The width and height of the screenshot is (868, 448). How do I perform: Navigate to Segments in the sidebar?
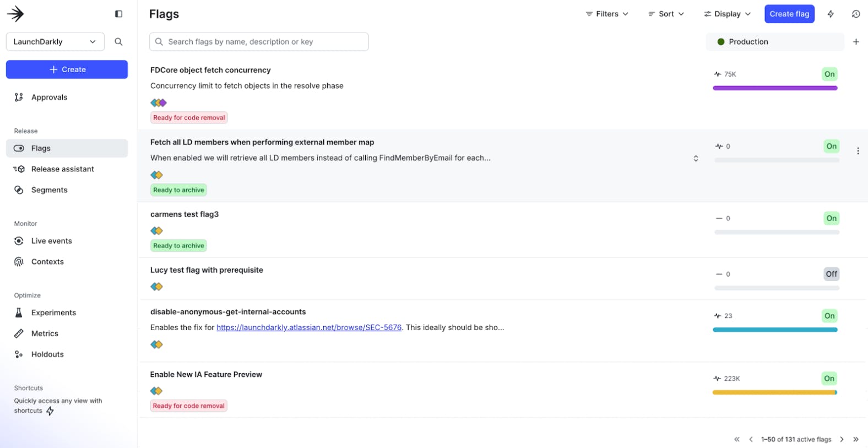(49, 190)
